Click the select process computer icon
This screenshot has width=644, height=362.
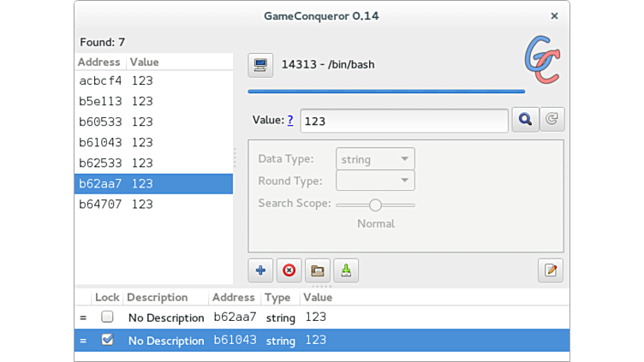click(x=260, y=65)
